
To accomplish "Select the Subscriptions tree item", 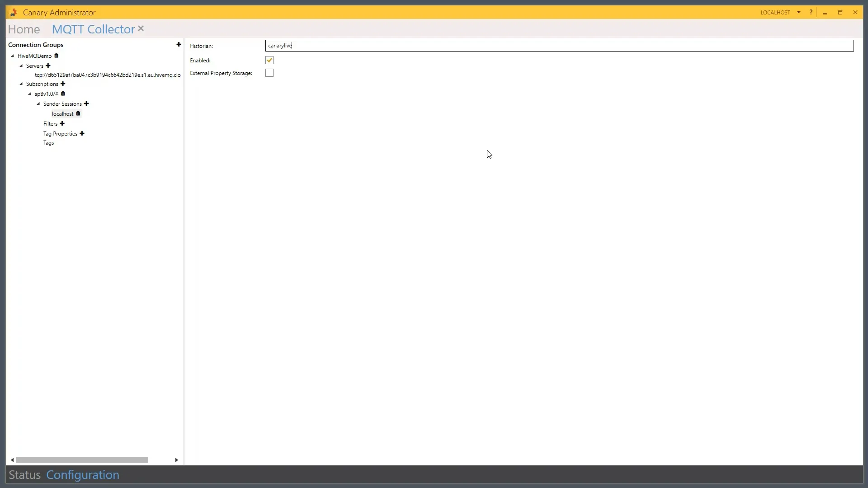I will [x=42, y=84].
